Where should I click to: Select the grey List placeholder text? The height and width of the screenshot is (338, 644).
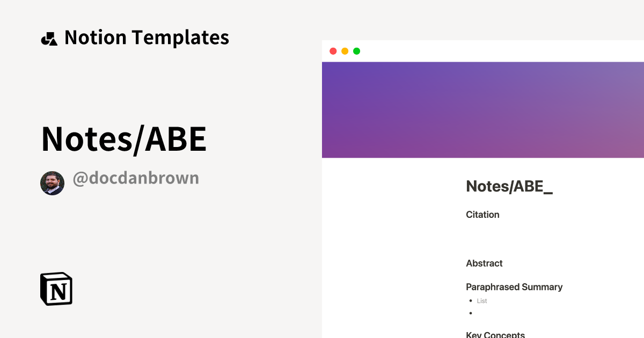[481, 301]
